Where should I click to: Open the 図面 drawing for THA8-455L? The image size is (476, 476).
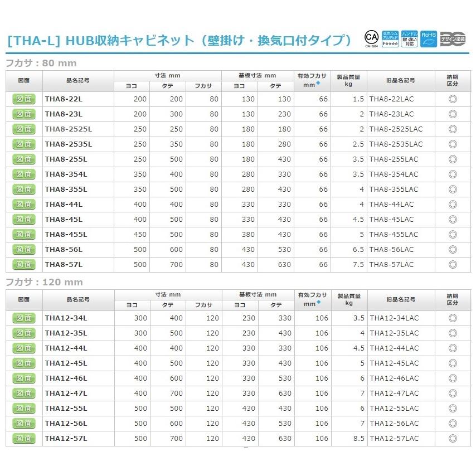tap(22, 234)
